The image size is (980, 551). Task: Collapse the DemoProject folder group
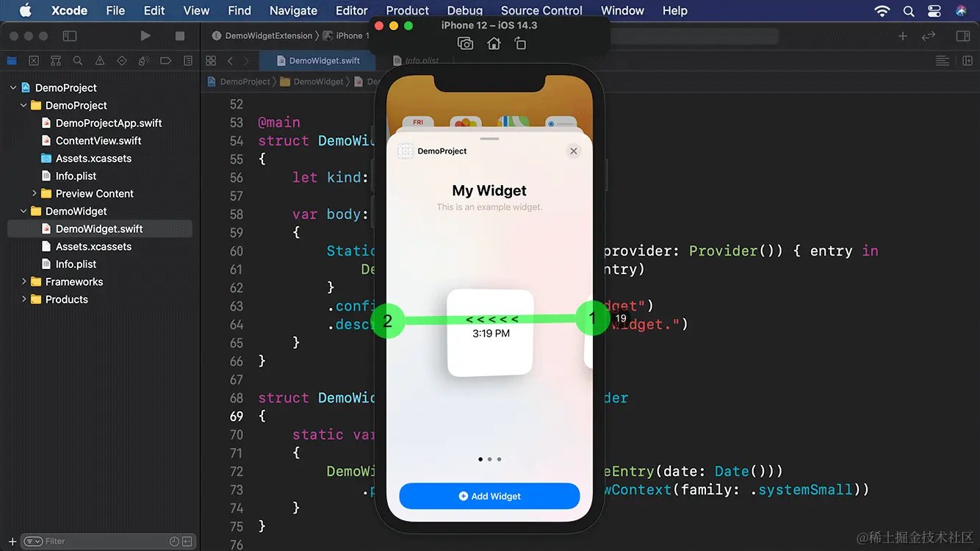click(24, 105)
